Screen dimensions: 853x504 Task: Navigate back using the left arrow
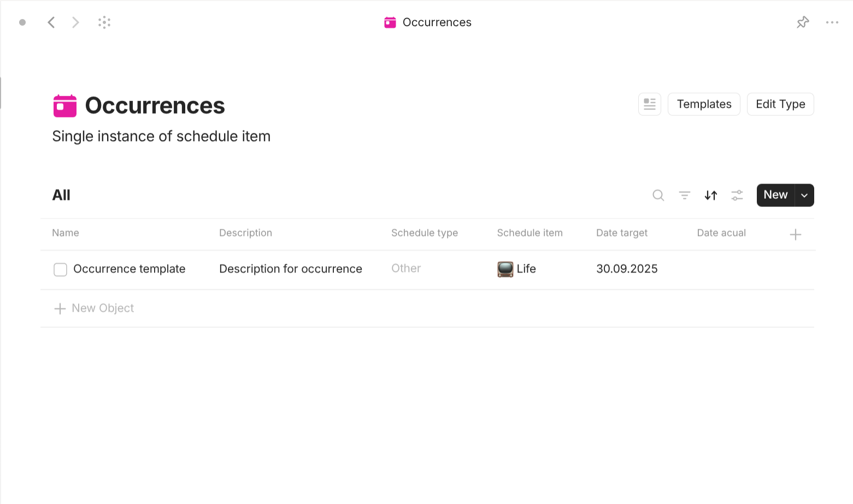(x=51, y=22)
